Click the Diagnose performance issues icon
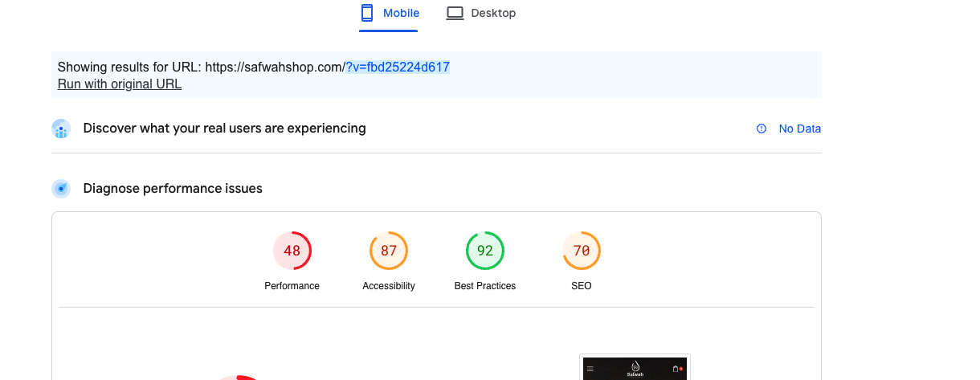980x380 pixels. pyautogui.click(x=61, y=189)
